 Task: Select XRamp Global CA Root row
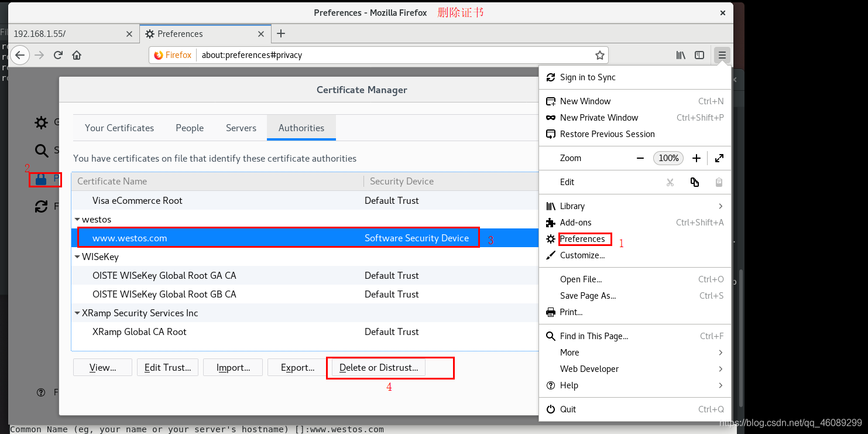305,332
